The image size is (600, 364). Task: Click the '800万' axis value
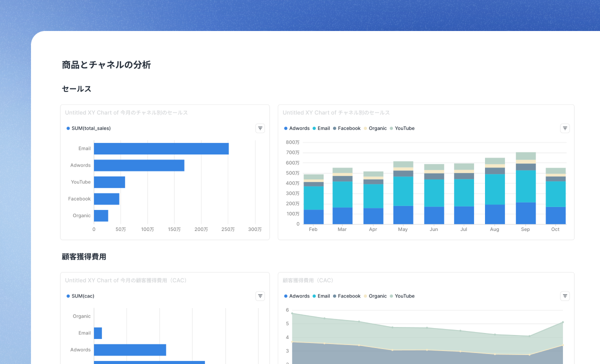293,142
